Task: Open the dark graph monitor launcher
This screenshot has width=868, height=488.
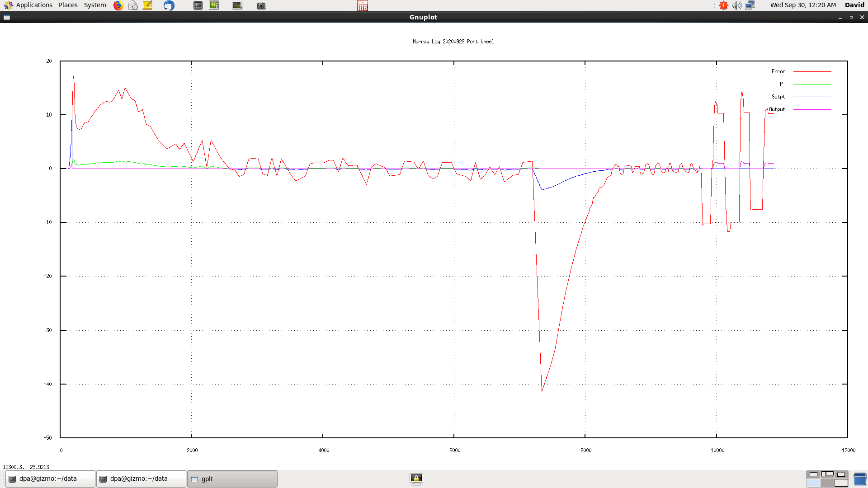Action: click(x=237, y=5)
